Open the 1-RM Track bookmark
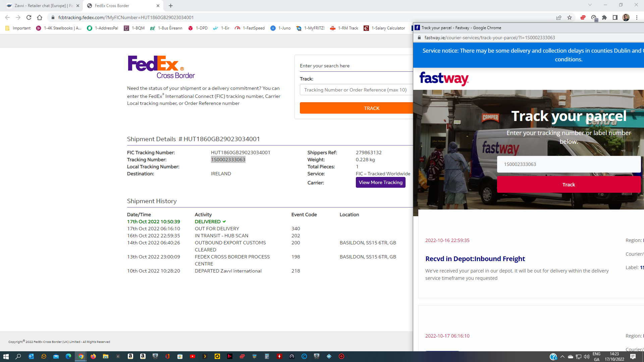 (344, 28)
